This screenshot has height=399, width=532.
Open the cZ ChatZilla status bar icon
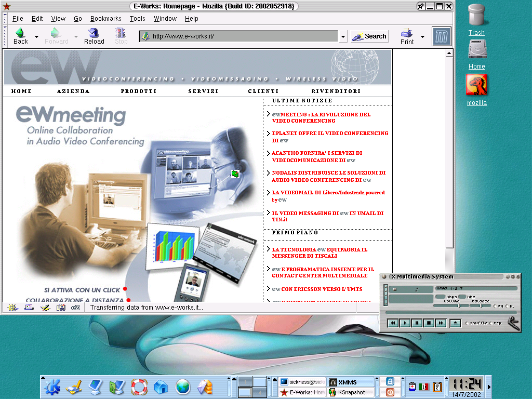(75, 308)
